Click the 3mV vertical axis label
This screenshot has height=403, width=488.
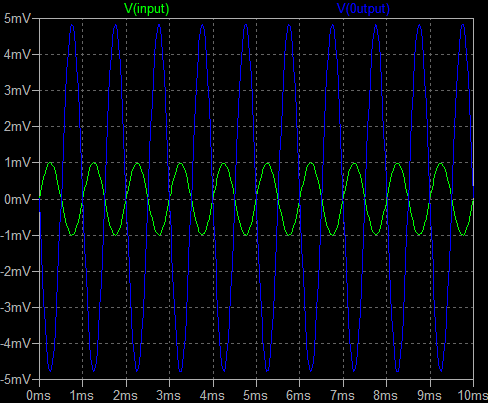click(x=17, y=90)
